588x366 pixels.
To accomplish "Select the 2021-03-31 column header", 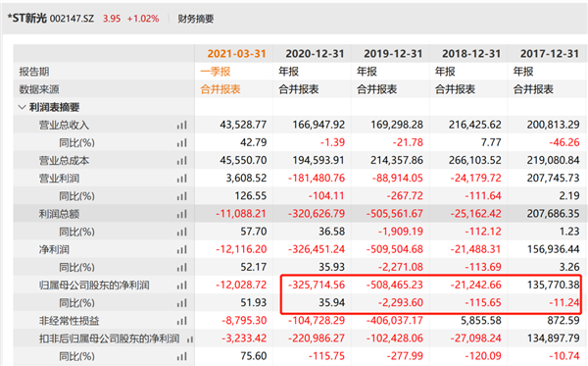I will [x=236, y=54].
